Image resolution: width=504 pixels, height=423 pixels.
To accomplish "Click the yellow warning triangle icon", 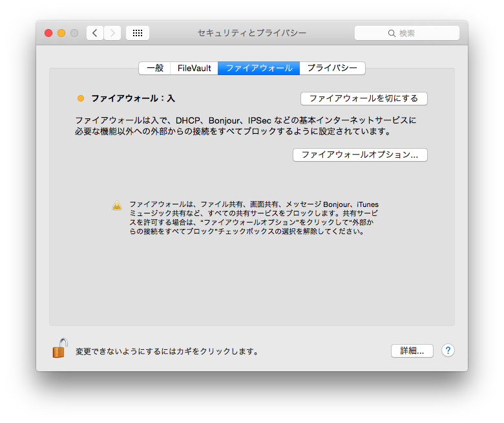I will [x=117, y=205].
